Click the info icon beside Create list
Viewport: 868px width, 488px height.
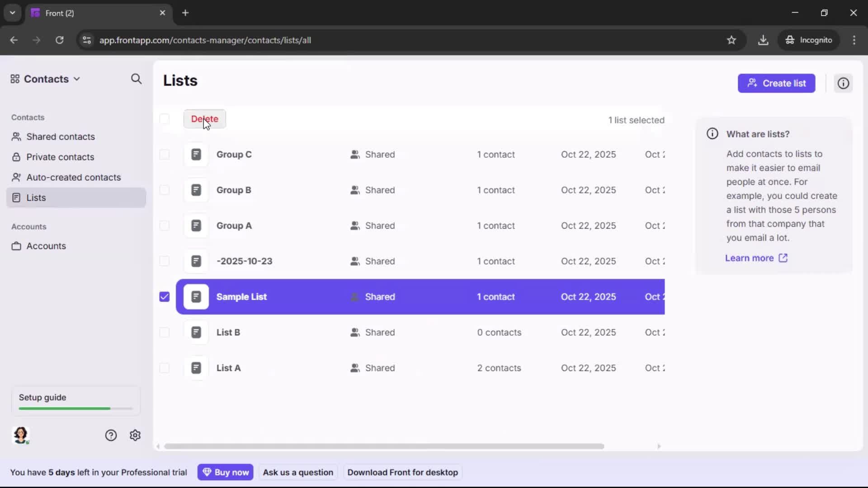(x=844, y=83)
